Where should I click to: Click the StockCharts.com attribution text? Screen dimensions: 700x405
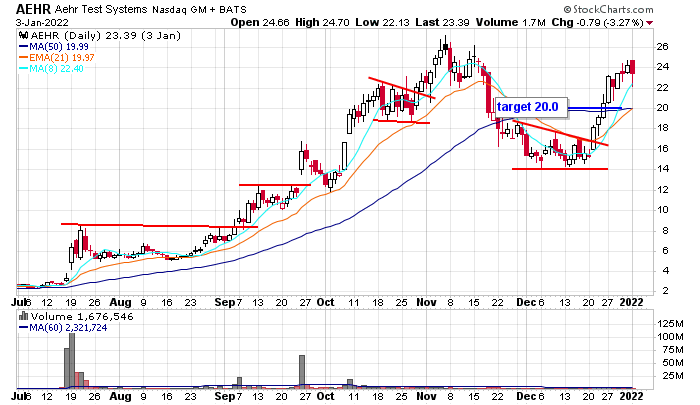click(x=608, y=9)
